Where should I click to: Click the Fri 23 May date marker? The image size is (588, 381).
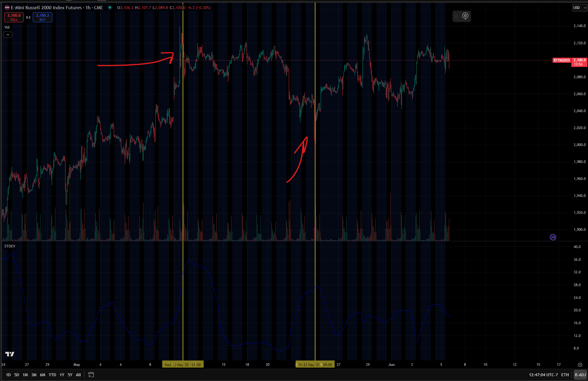(x=315, y=365)
